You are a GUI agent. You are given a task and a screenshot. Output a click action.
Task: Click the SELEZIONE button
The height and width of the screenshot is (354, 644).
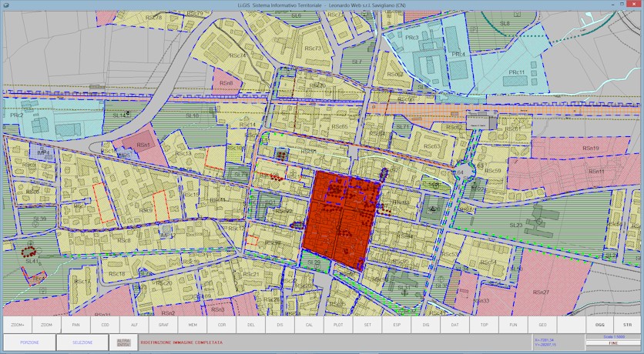[82, 342]
